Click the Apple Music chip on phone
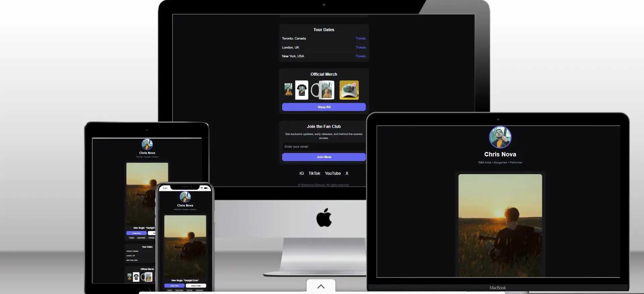The image size is (644, 294). pos(179,290)
